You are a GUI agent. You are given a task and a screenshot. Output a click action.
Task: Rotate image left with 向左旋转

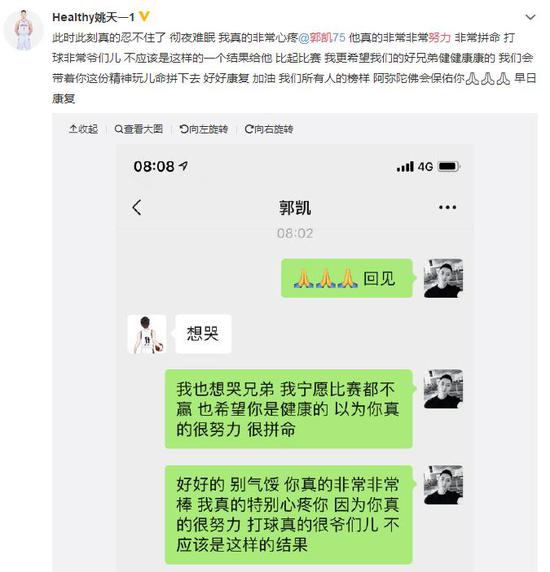coord(204,129)
